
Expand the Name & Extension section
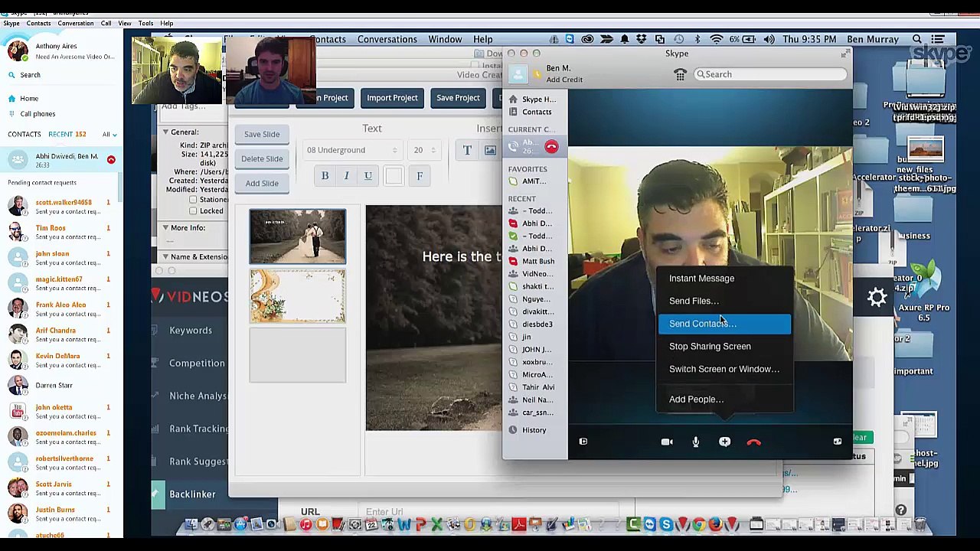(x=165, y=257)
